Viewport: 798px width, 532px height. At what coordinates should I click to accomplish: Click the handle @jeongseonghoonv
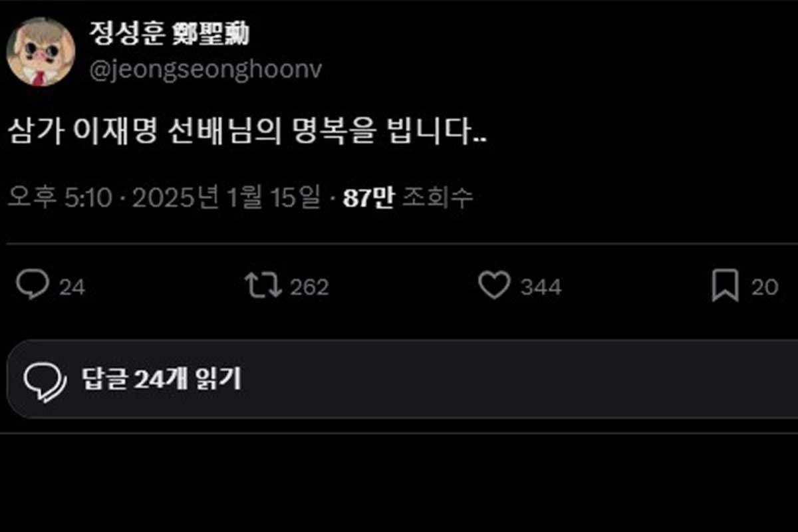point(205,71)
